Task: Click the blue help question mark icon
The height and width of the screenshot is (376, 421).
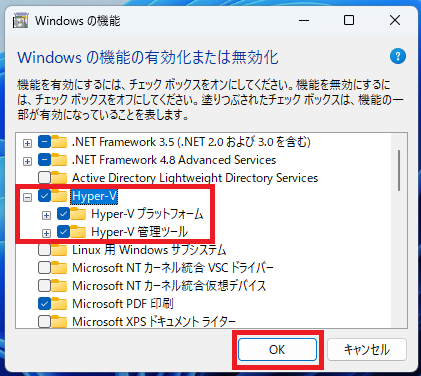Action: pos(398,56)
